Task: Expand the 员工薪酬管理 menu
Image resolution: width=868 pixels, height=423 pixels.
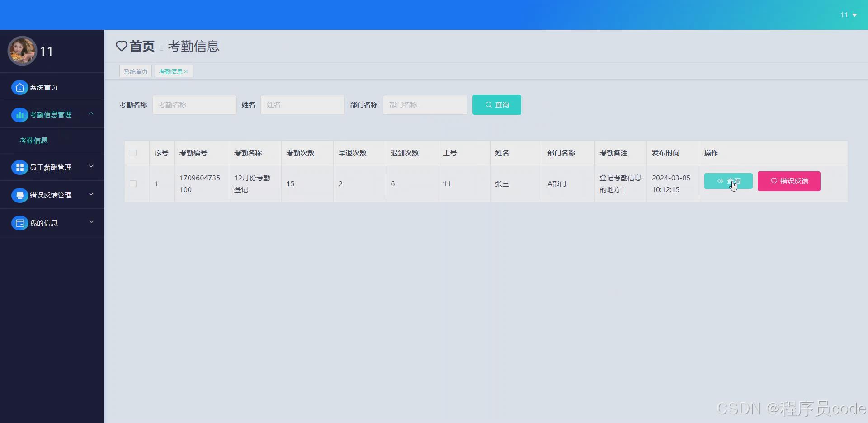Action: coord(91,167)
